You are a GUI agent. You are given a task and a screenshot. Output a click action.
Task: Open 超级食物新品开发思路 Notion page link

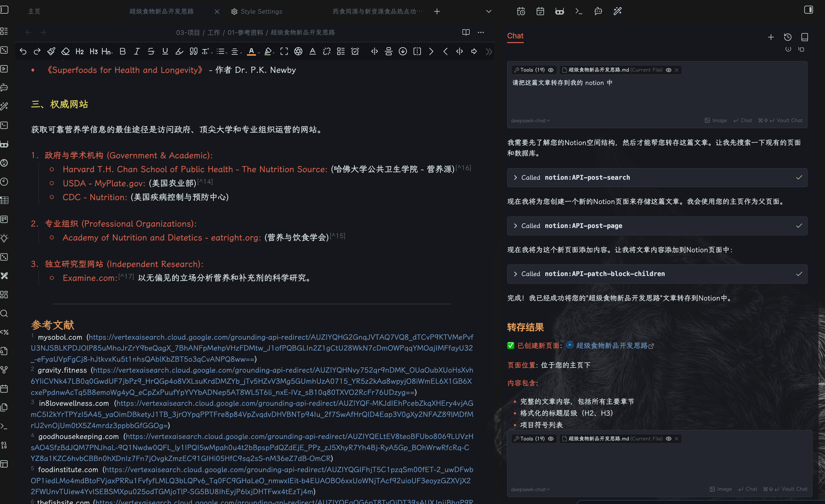[612, 346]
